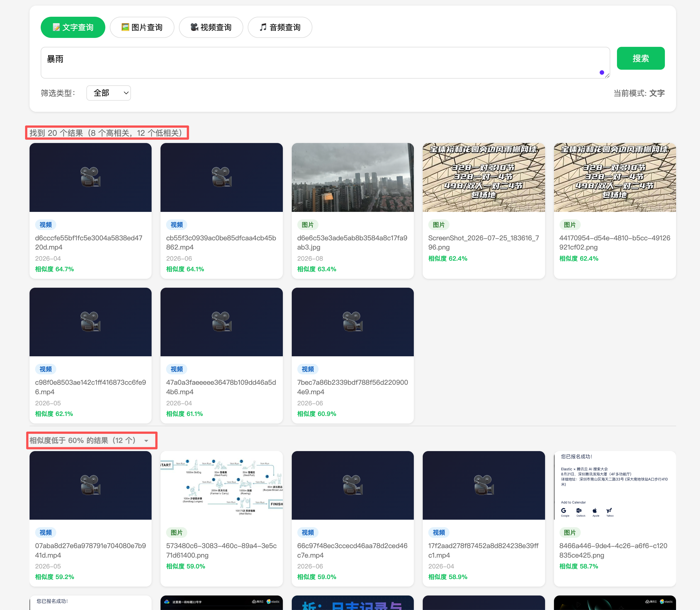Click camera icon on 47a0a3faeeeee36478b109dd46a5d4b6.mp4 card
700x610 pixels.
222,322
